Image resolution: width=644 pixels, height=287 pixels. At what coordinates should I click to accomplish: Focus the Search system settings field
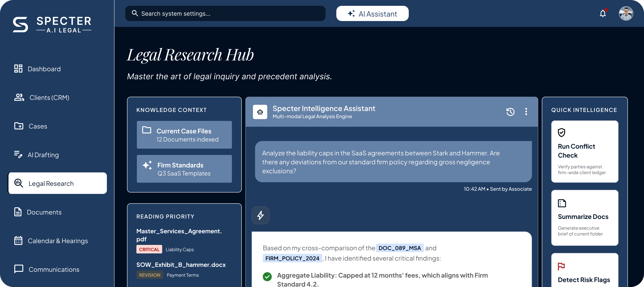point(225,13)
